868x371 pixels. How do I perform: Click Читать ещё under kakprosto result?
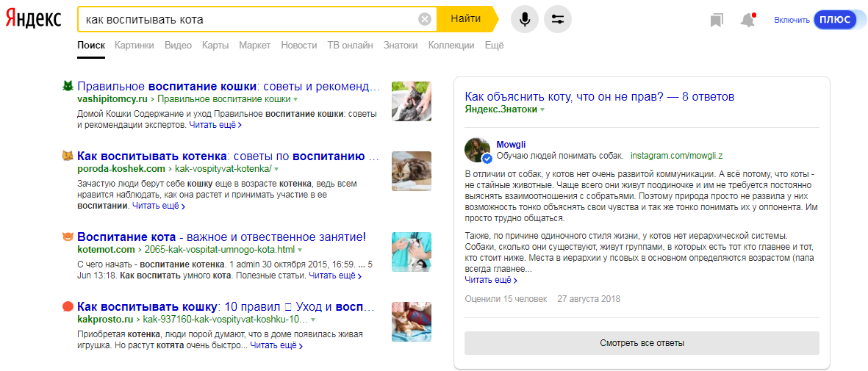pos(276,345)
